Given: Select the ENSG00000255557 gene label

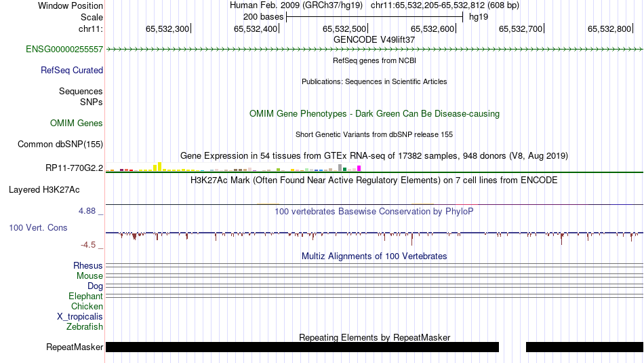Looking at the screenshot, I should pyautogui.click(x=64, y=50).
